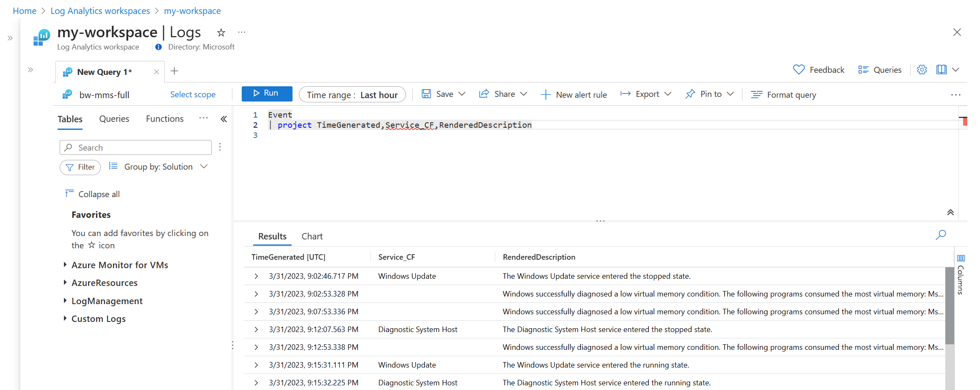Open settings gear in query toolbar
This screenshot has width=980, height=390.
pyautogui.click(x=922, y=70)
